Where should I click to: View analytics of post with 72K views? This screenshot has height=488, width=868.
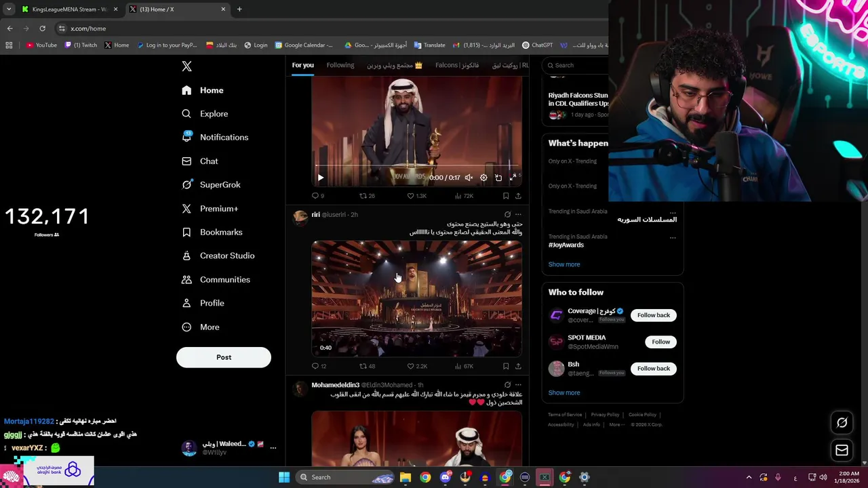464,196
